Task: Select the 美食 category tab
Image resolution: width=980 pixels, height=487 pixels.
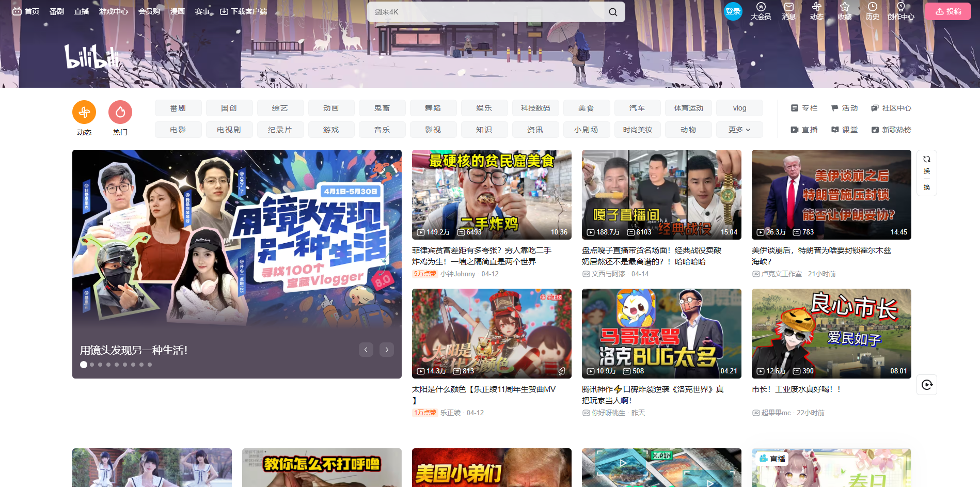Action: click(x=587, y=108)
